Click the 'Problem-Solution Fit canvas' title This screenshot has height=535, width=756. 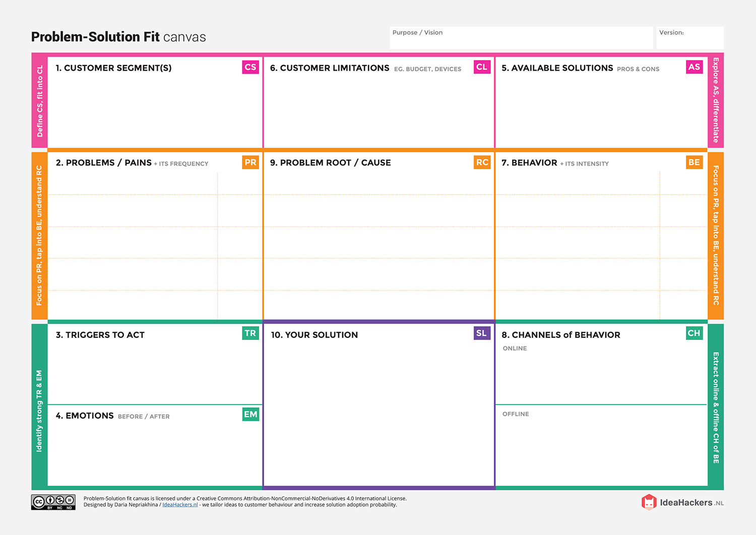coord(118,37)
